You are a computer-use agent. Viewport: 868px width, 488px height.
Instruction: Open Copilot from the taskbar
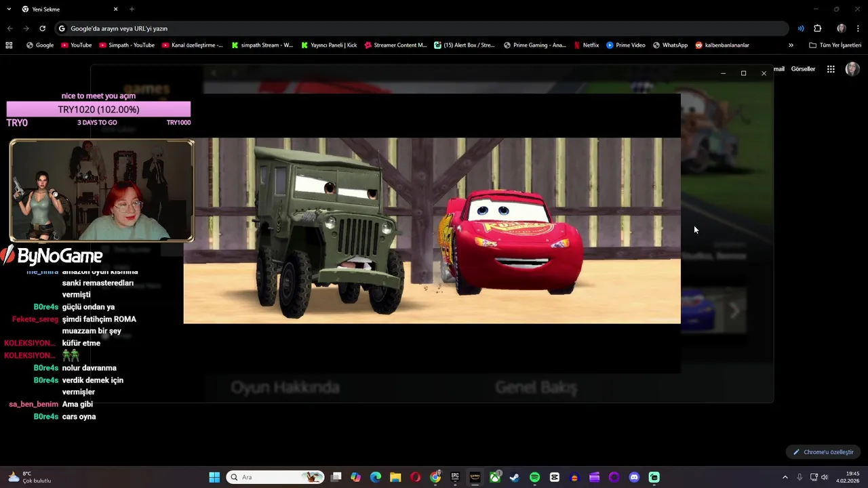click(356, 477)
